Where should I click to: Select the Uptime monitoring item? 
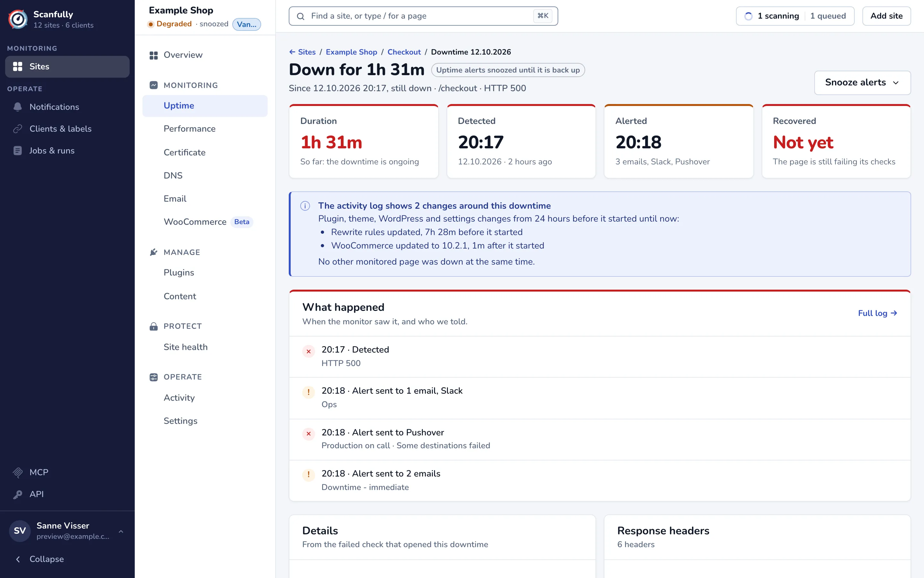click(205, 106)
